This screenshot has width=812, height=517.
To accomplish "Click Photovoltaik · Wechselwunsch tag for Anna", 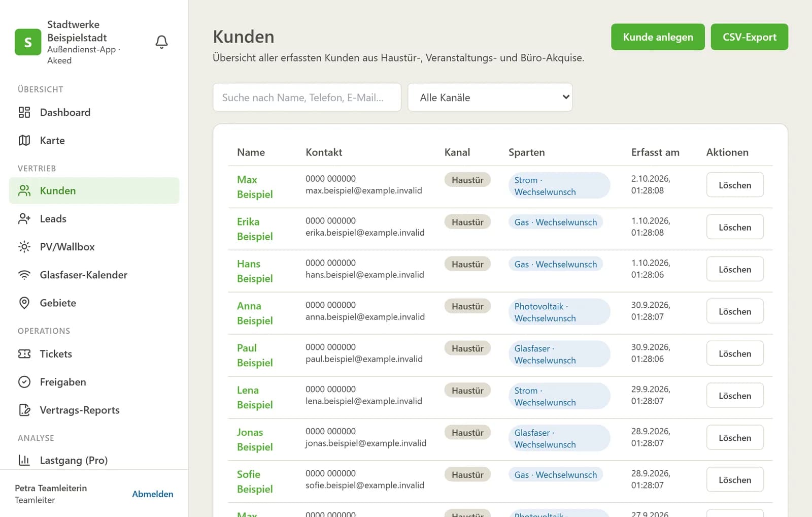I will point(559,312).
